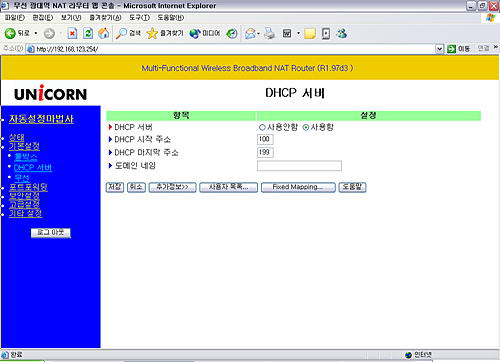Click the logout button (로그 아웃)
The image size is (500, 362).
click(51, 233)
